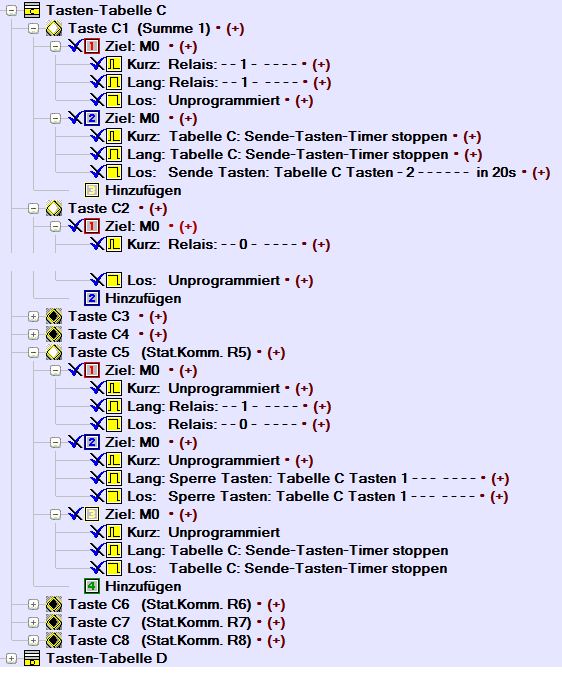Click the yellow Kurz pulse symbol in Taste C1
Viewport: 562px width, 674px height.
click(114, 64)
